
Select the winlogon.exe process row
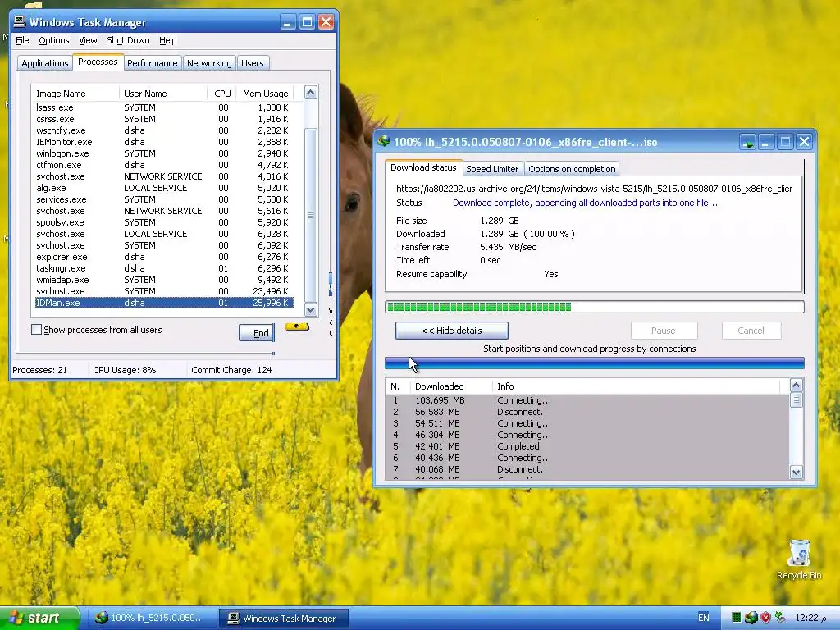164,153
